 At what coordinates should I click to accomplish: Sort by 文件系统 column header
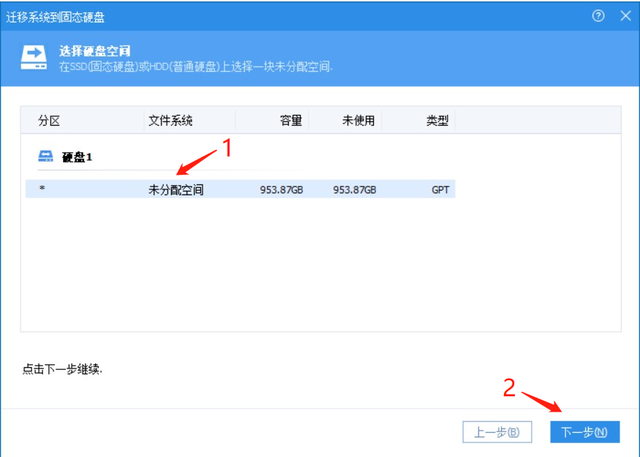tap(170, 121)
